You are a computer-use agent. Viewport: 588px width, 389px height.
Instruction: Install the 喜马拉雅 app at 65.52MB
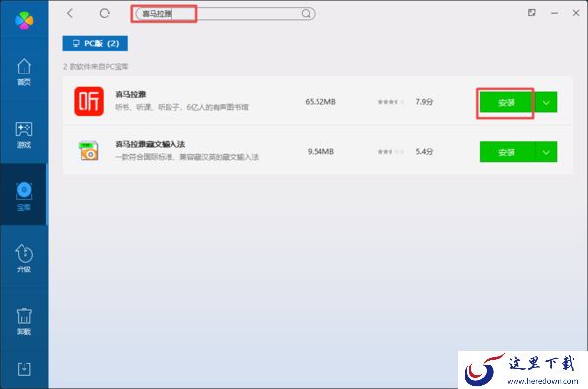[507, 102]
